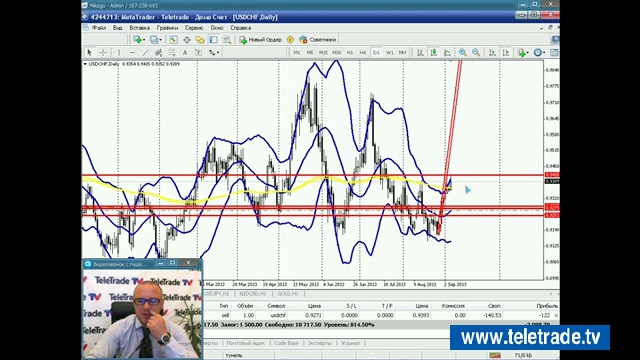640x360 pixels.
Task: Toggle the Data Window crosshair-diamond icon
Action: (x=187, y=40)
